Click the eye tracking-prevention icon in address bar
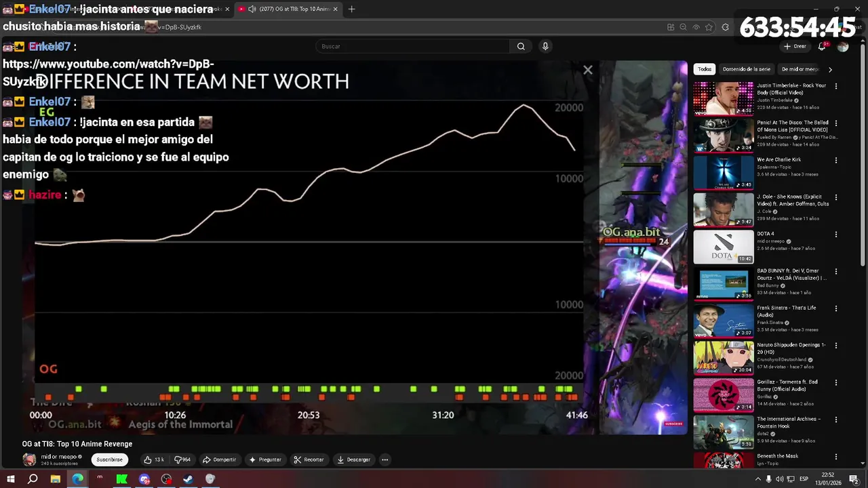This screenshot has width=868, height=488. [696, 27]
